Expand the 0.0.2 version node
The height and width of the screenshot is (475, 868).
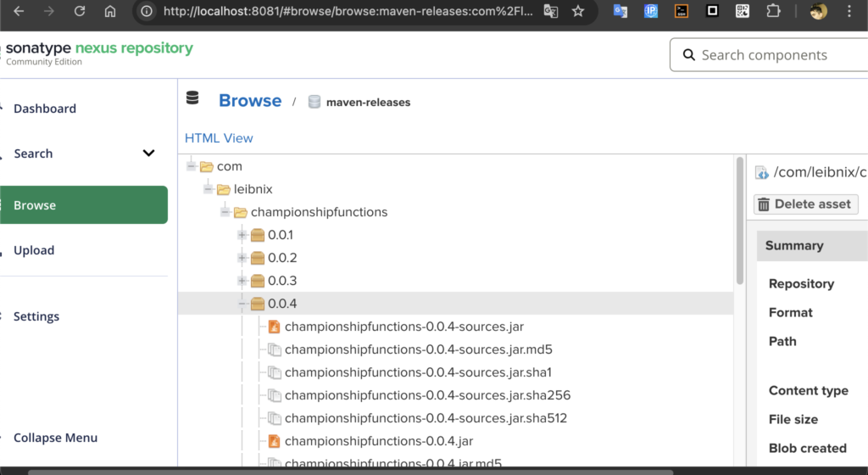tap(242, 258)
